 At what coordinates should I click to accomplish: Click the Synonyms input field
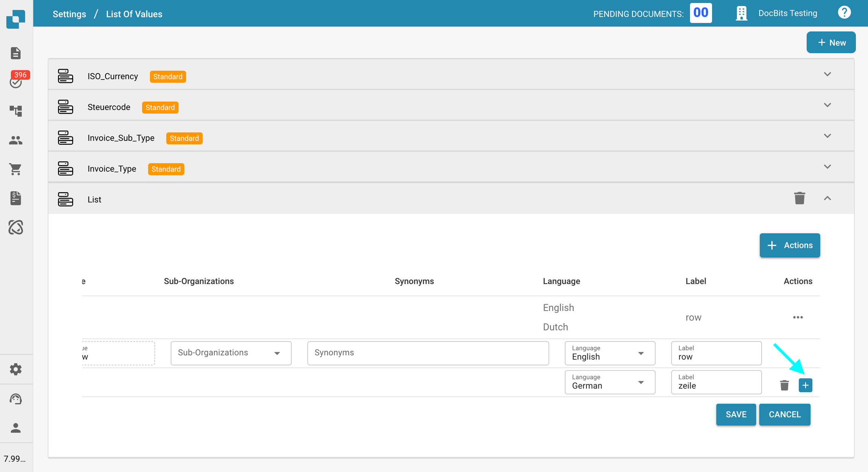tap(428, 353)
